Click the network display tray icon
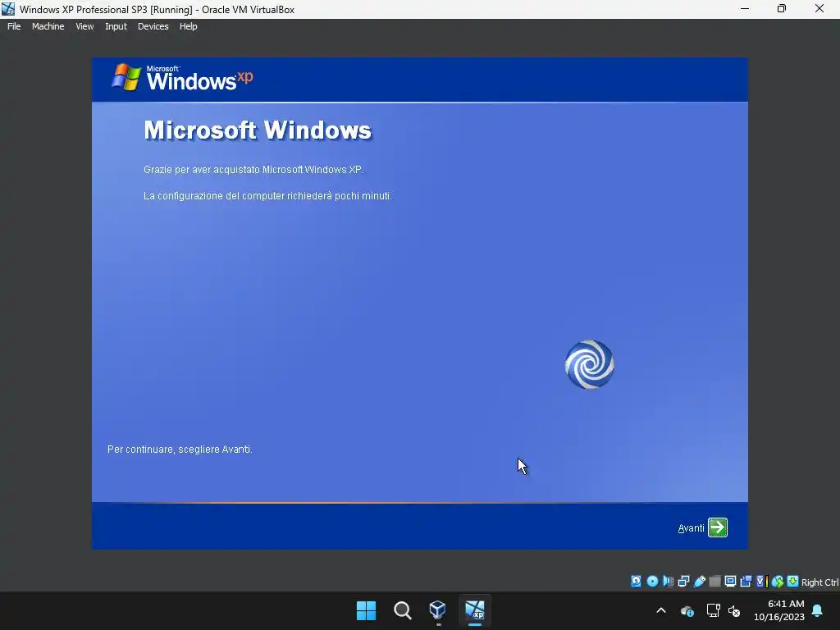The image size is (840, 630). point(713,610)
